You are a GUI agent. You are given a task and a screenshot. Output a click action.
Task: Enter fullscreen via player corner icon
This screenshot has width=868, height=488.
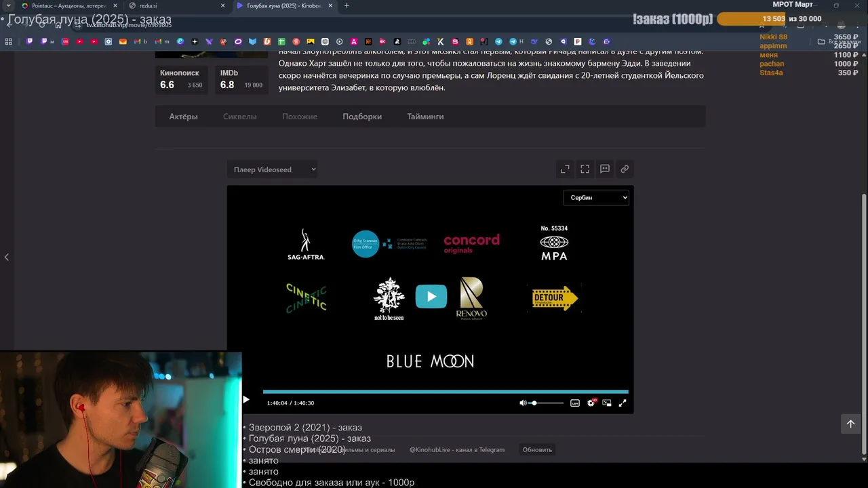623,403
